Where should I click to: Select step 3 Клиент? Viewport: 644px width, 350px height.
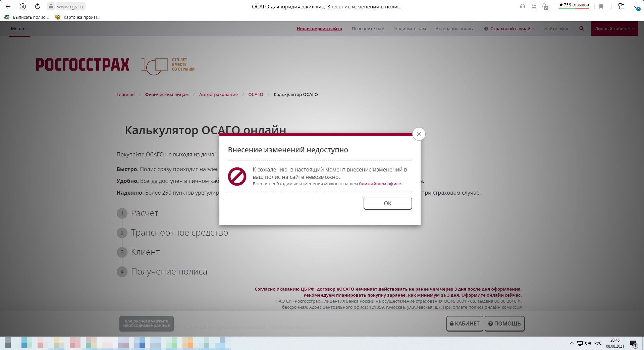coord(138,252)
